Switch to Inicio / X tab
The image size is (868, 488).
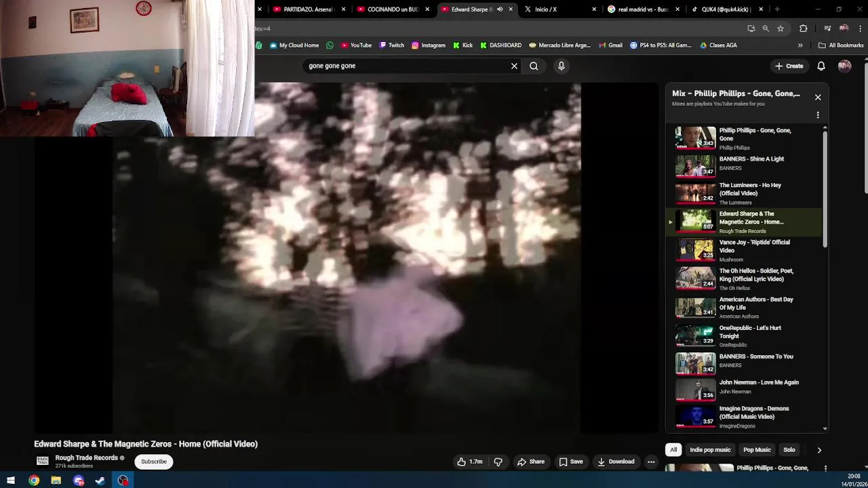click(560, 9)
